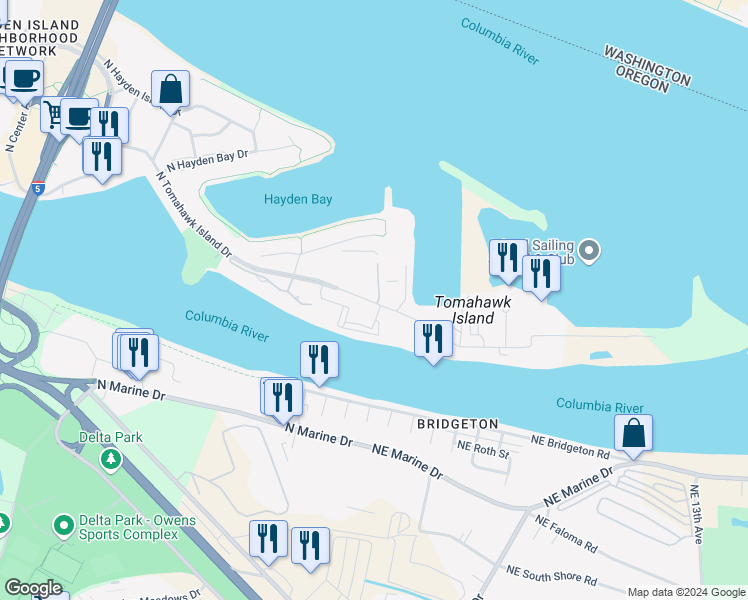
Task: Open the Google logo link
Action: 33,589
